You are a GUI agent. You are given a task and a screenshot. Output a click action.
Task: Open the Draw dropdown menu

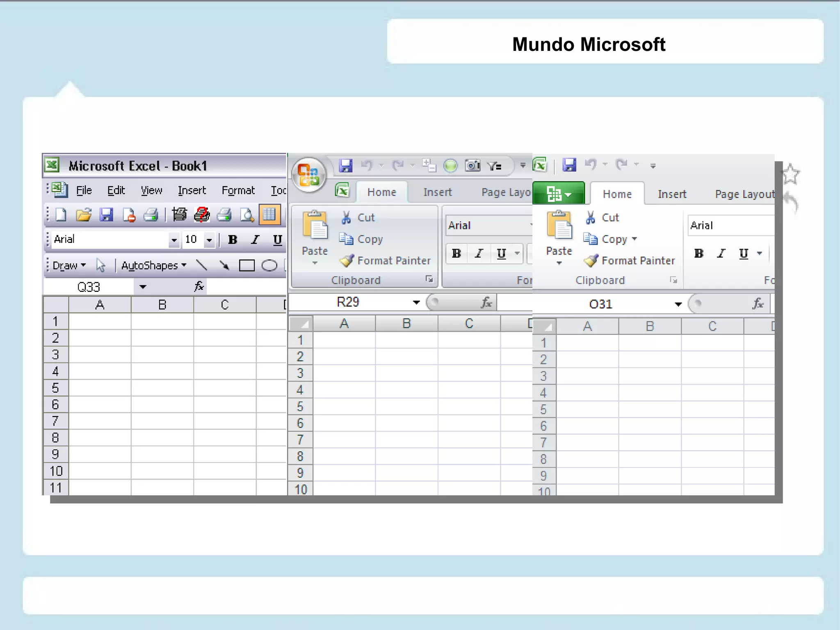coord(69,266)
